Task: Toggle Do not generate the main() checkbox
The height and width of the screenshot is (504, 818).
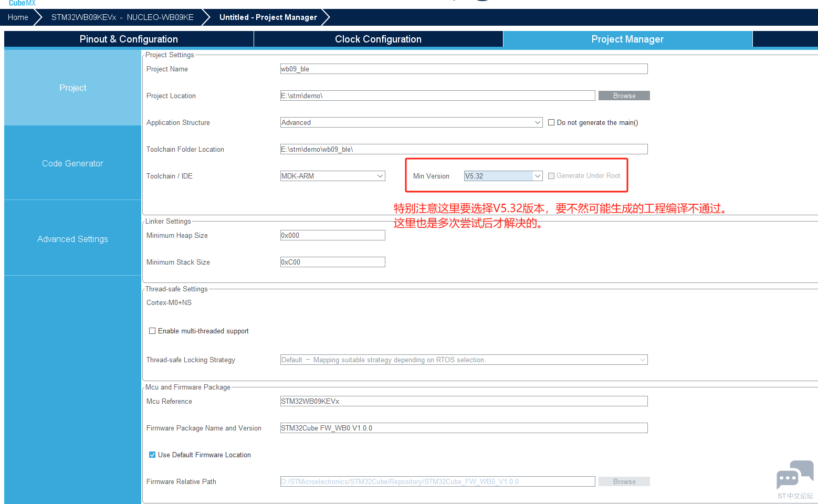Action: (551, 122)
